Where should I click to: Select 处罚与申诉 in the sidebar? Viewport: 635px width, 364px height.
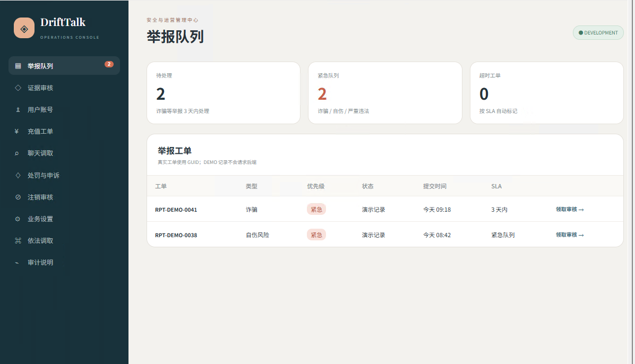tap(64, 175)
